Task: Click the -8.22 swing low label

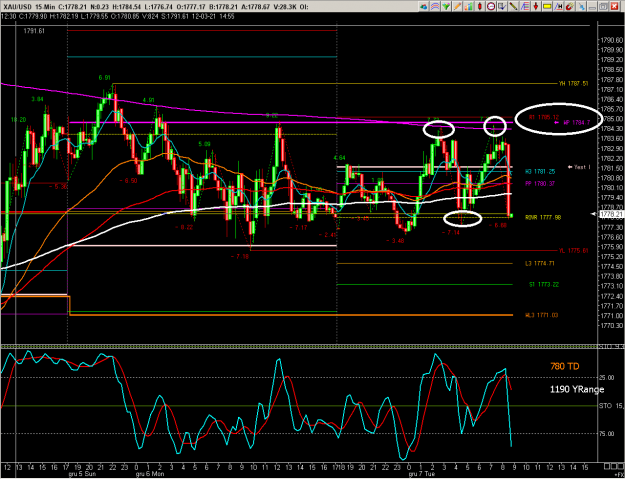Action: (185, 227)
